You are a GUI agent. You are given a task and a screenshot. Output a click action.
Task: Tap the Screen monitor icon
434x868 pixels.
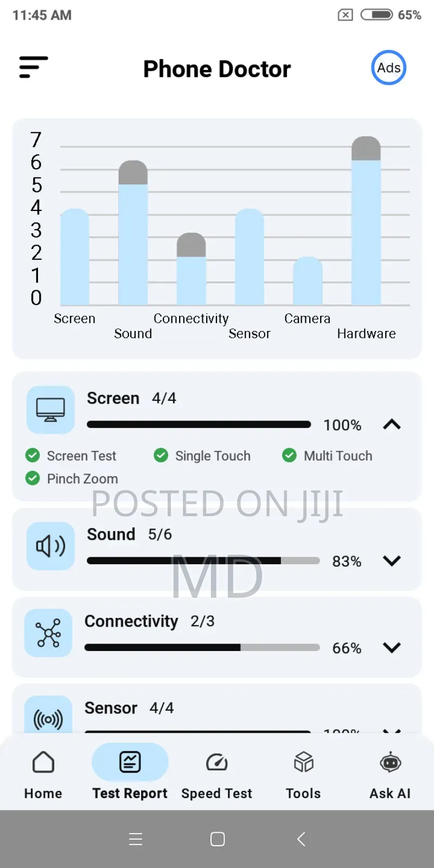50,410
